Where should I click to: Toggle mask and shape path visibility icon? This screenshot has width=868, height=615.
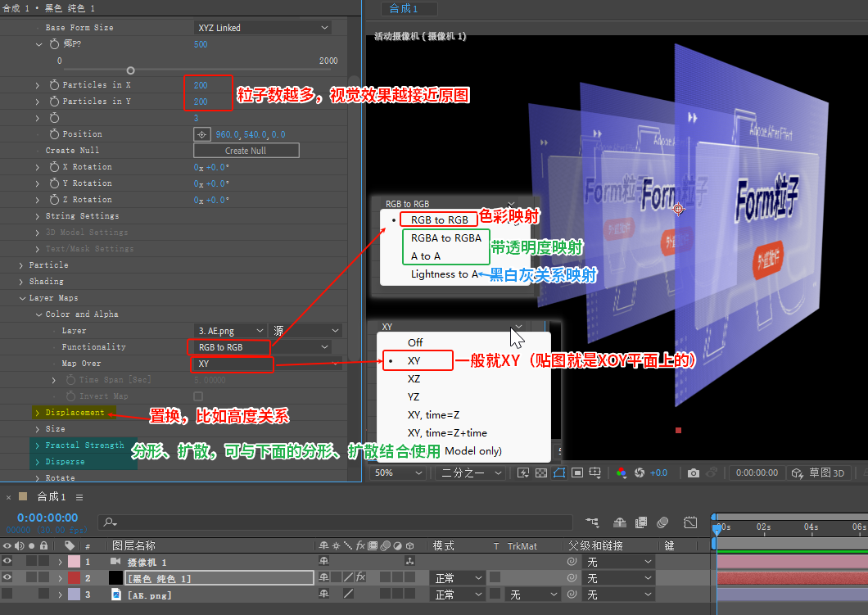tap(559, 473)
